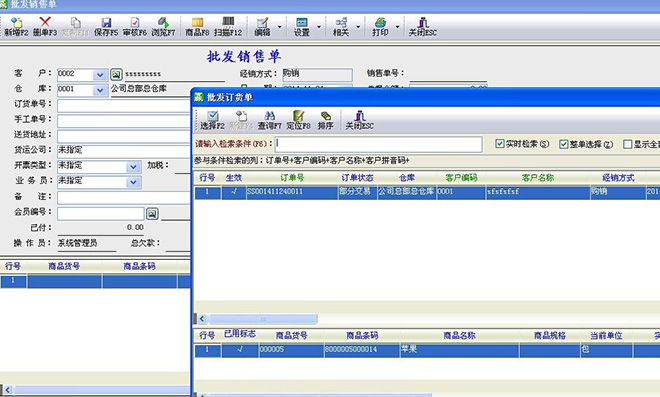Expand the 仓库 warehouse dropdown
660x397 pixels.
(100, 90)
